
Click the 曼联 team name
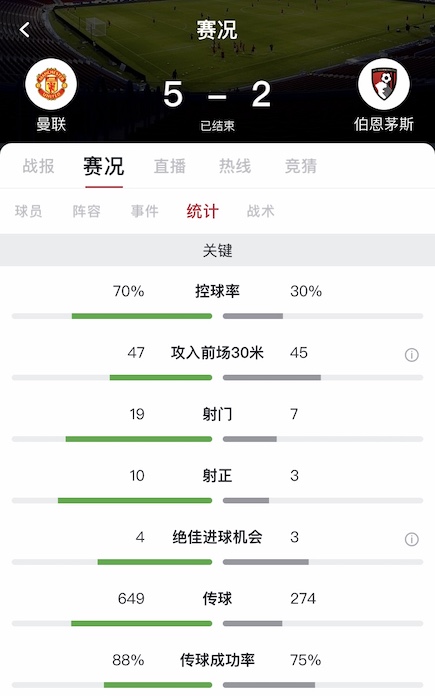pyautogui.click(x=51, y=124)
